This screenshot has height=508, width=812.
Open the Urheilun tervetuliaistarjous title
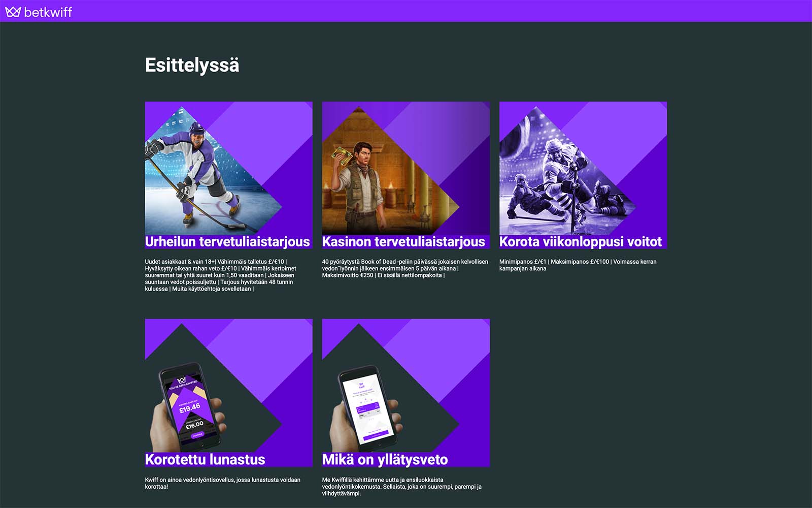tap(227, 242)
